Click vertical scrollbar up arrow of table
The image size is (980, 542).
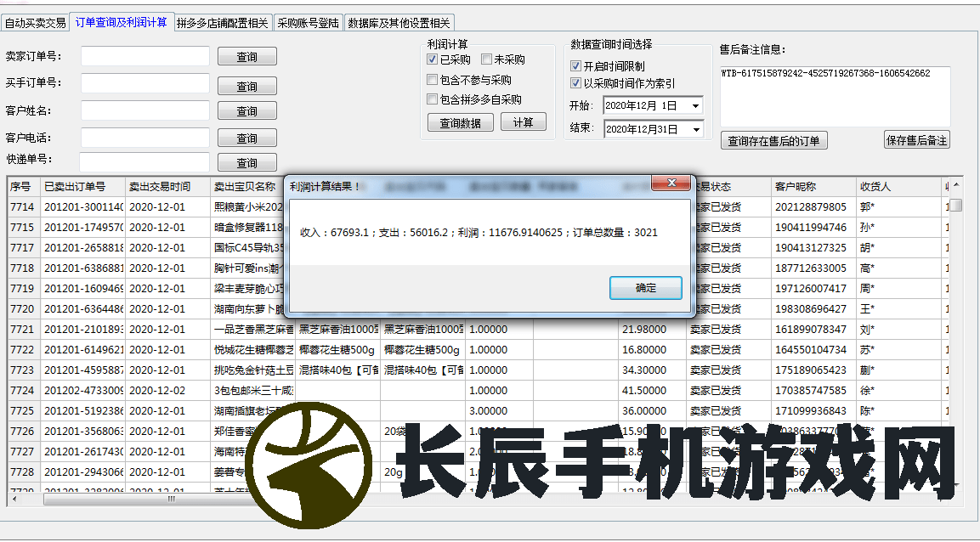pyautogui.click(x=956, y=184)
